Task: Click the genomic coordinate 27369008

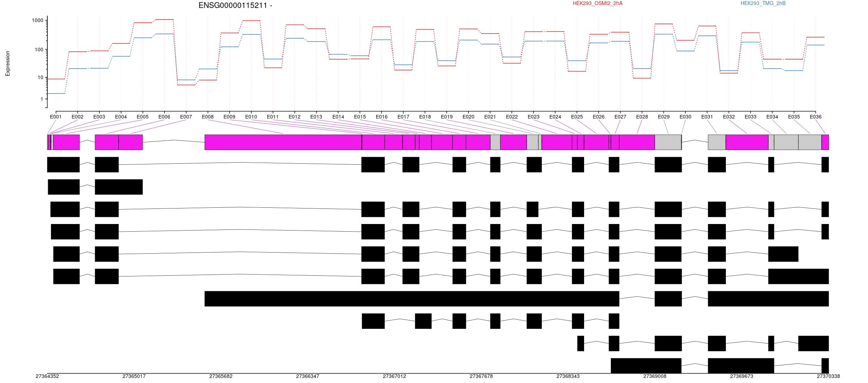Action: coord(655,376)
